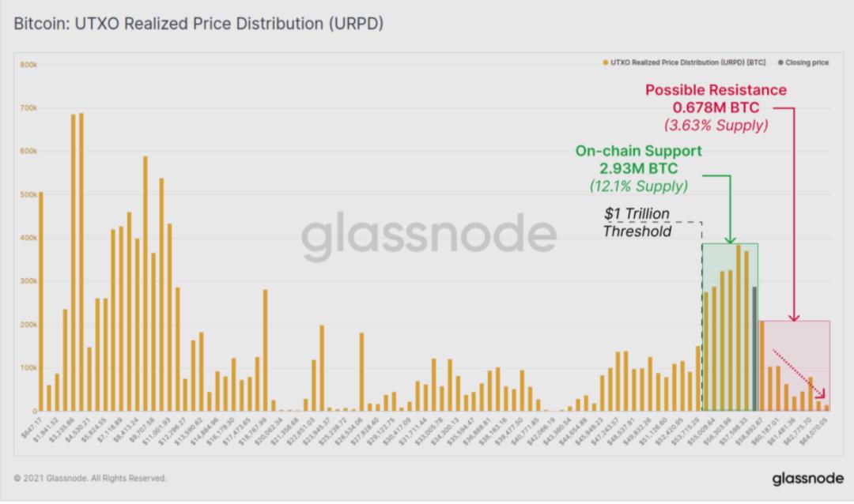Click the gray Closing price legend dot
The width and height of the screenshot is (854, 504).
point(780,62)
